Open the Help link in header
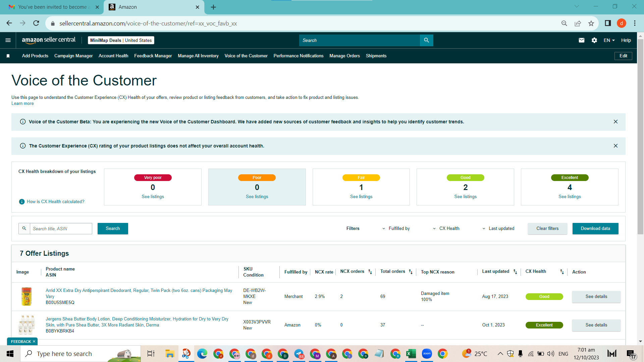 coord(626,40)
